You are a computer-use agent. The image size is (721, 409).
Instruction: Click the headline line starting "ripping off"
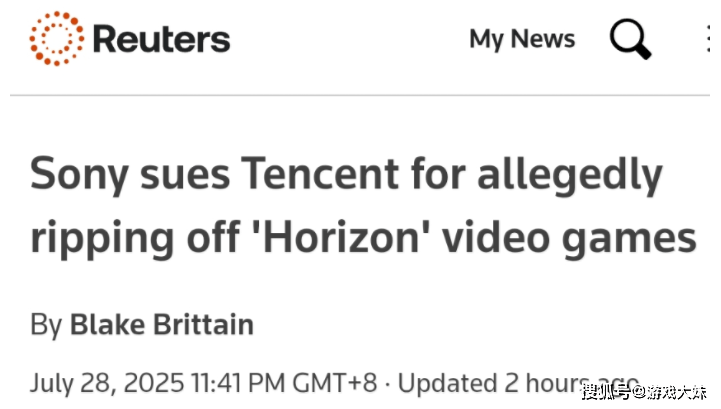click(364, 240)
